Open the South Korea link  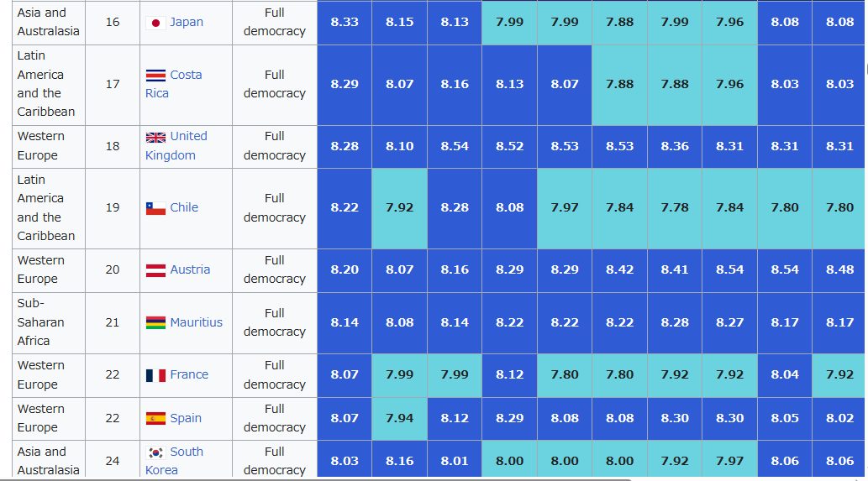(187, 452)
